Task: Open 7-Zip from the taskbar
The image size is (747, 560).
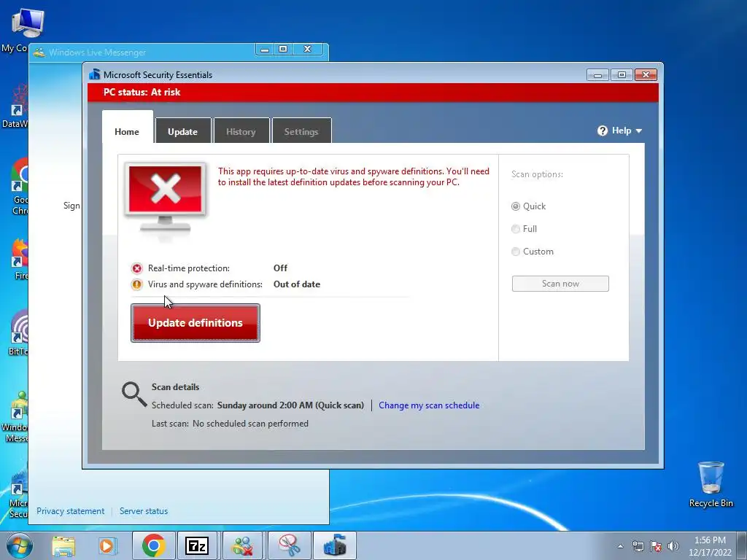Action: (x=197, y=545)
